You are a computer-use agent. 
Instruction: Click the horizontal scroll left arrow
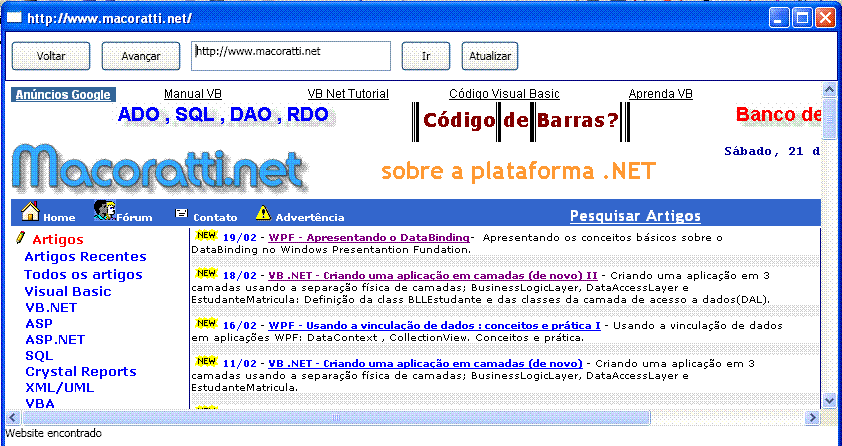point(13,417)
